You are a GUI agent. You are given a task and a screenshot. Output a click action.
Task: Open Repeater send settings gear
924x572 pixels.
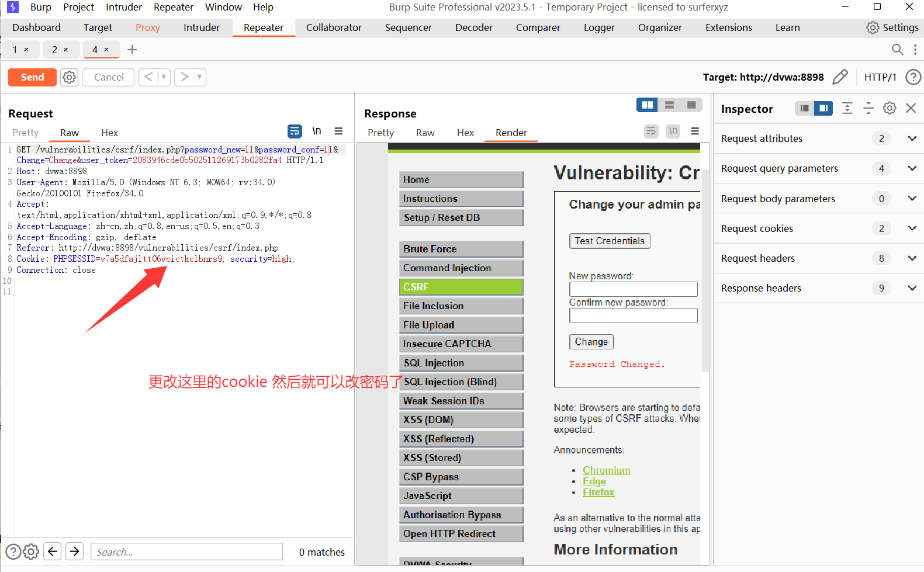[69, 77]
